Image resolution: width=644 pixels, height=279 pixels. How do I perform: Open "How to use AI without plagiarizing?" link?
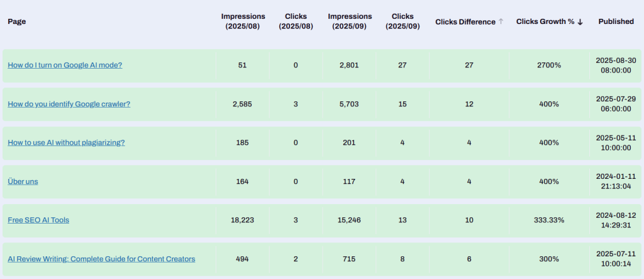tap(66, 143)
